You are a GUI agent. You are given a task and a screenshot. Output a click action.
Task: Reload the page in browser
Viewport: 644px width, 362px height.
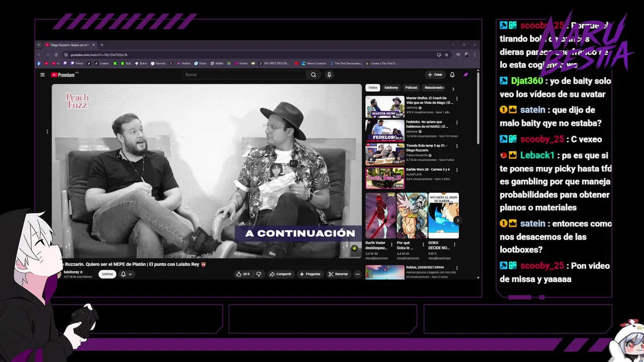56,55
